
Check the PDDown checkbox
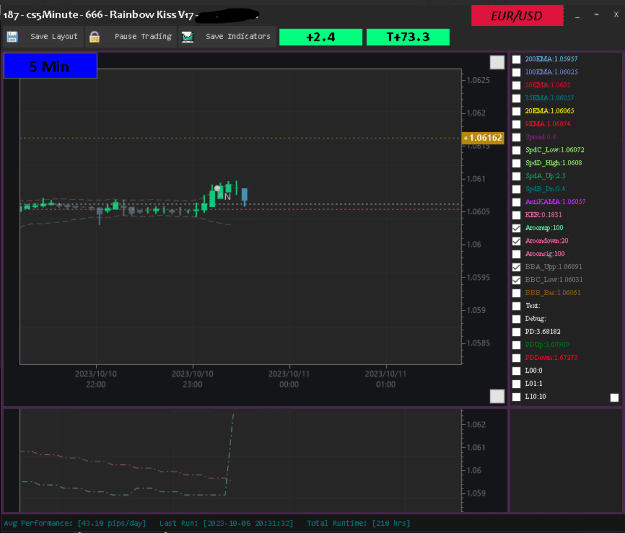tap(516, 358)
